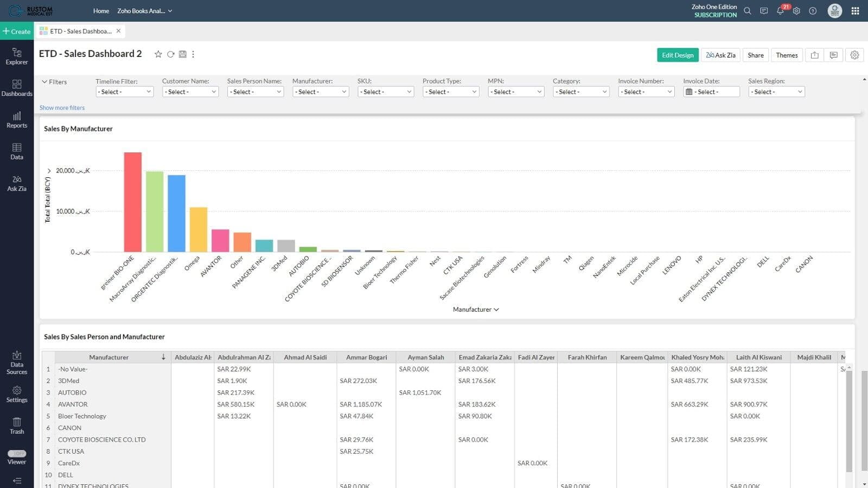The image size is (868, 488).
Task: Go to Home in top navigation
Action: (x=101, y=11)
